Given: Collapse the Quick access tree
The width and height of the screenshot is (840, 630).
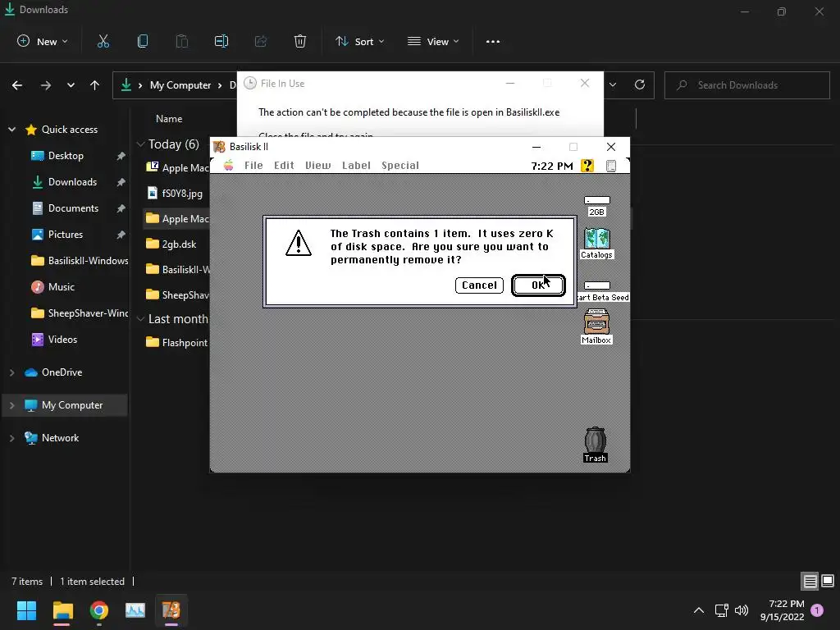Looking at the screenshot, I should pos(11,130).
